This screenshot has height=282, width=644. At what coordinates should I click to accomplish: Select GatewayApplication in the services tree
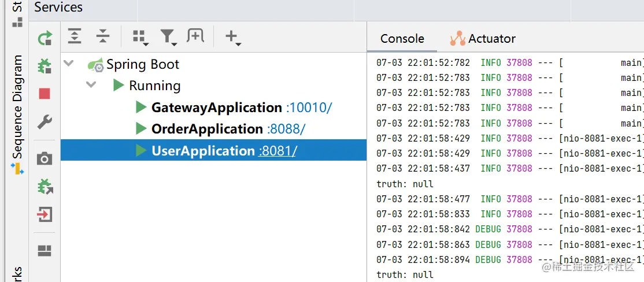[217, 107]
